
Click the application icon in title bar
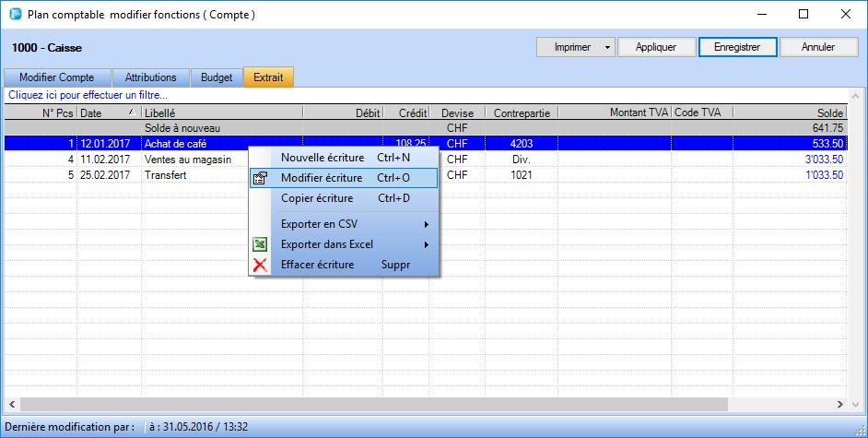[x=14, y=15]
